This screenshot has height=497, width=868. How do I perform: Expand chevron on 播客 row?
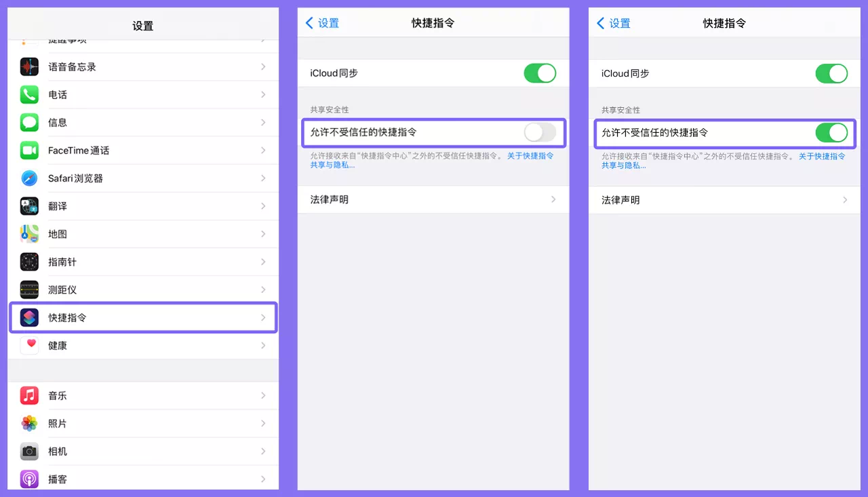[x=263, y=479]
